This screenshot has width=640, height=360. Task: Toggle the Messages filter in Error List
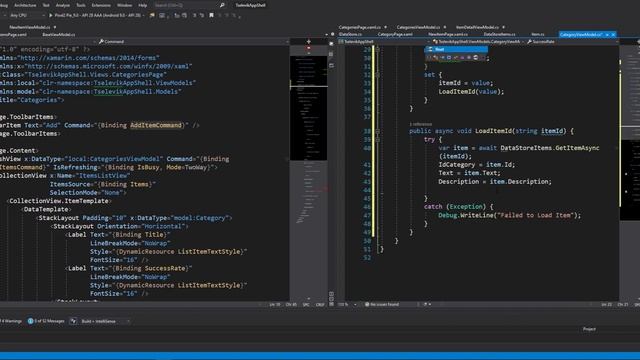coord(46,321)
